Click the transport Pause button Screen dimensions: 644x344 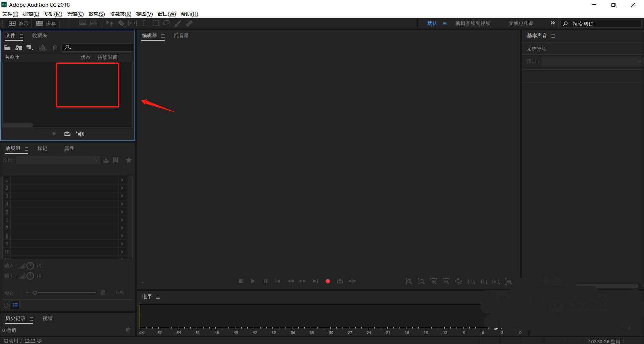point(266,281)
